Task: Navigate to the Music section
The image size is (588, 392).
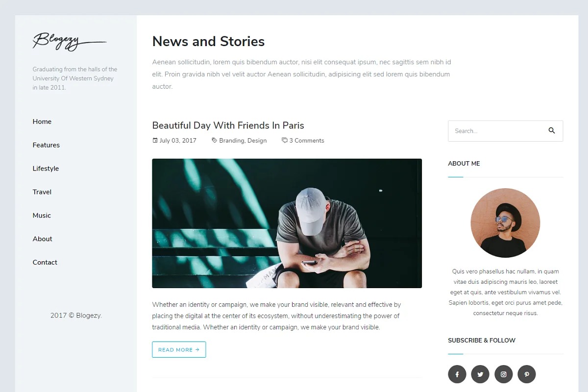Action: coord(42,216)
